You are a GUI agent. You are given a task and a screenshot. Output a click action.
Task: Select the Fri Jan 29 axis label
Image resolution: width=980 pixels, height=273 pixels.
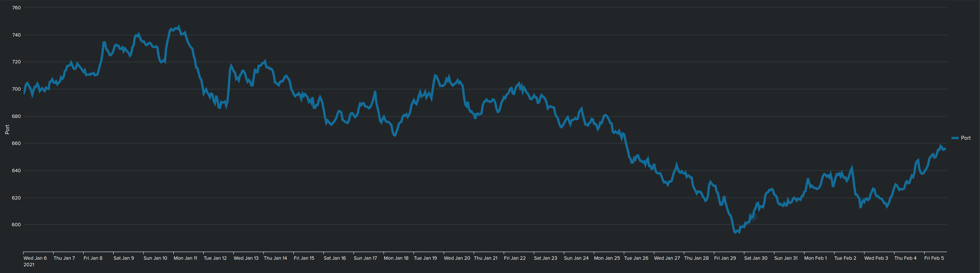point(725,258)
